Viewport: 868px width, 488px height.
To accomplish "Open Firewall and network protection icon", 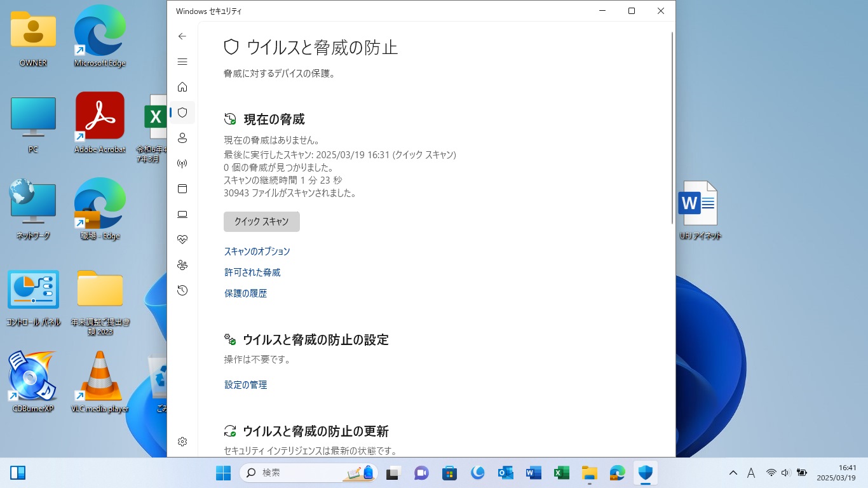I will [182, 163].
